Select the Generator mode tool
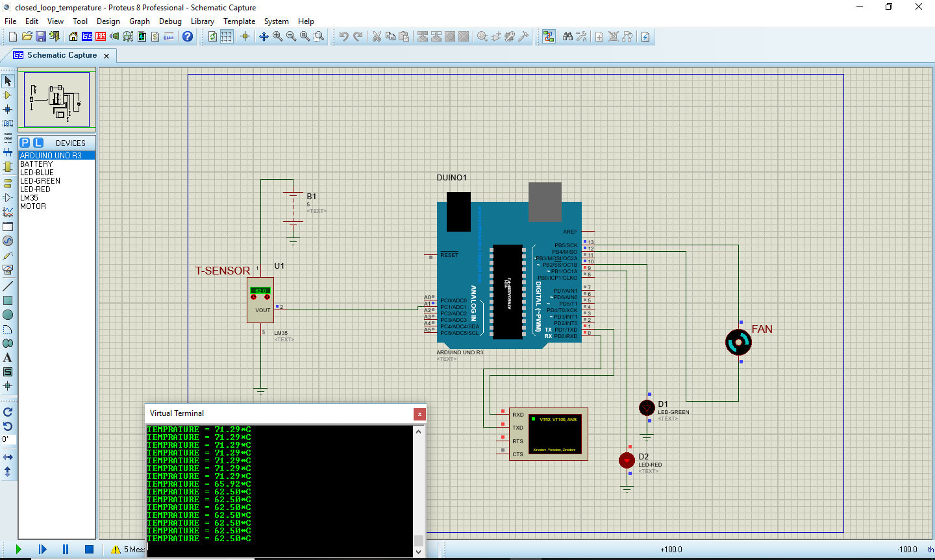This screenshot has width=935, height=560. click(8, 241)
